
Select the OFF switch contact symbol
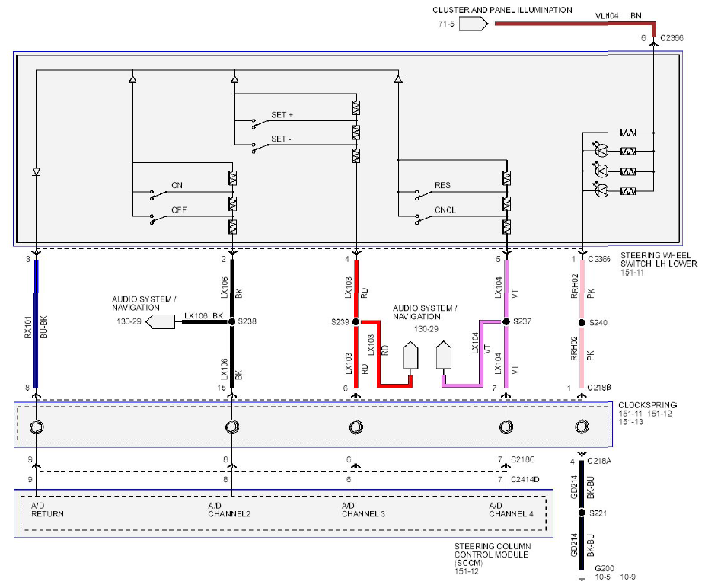point(158,219)
